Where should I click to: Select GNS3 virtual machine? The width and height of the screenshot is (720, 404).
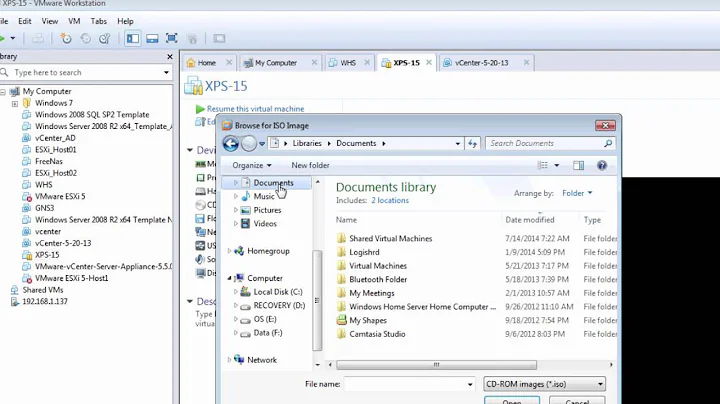click(x=45, y=208)
